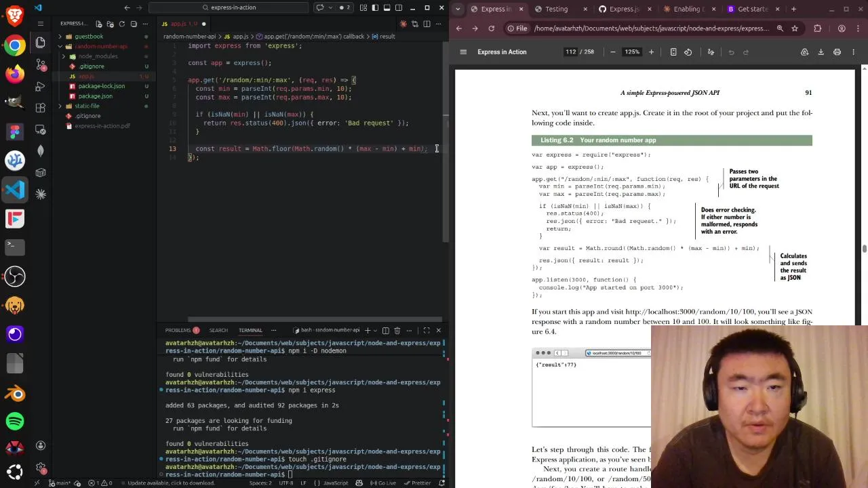
Task: Open PDF viewer more actions menu
Action: point(854,52)
